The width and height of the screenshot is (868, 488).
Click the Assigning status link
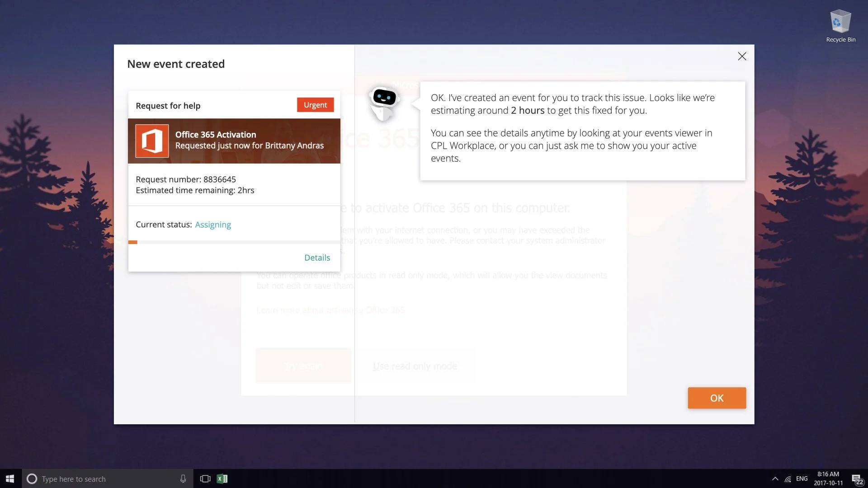click(x=213, y=225)
